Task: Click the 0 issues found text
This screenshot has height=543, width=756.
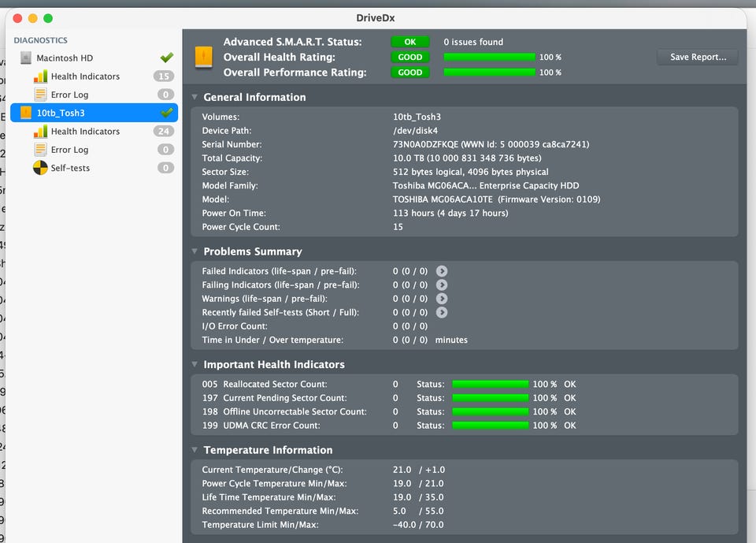Action: (473, 42)
